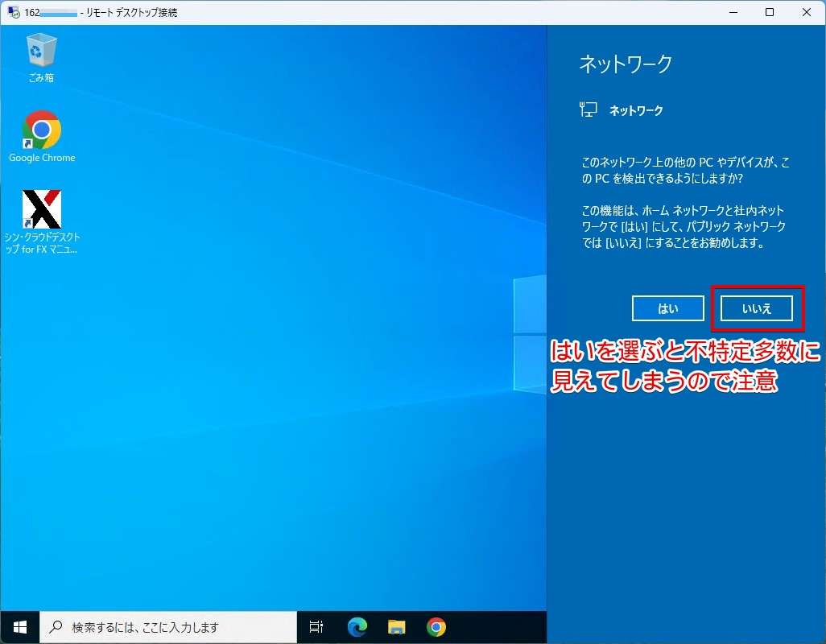This screenshot has height=644, width=826.
Task: Choose いいえ in the network prompt
Action: pos(757,308)
